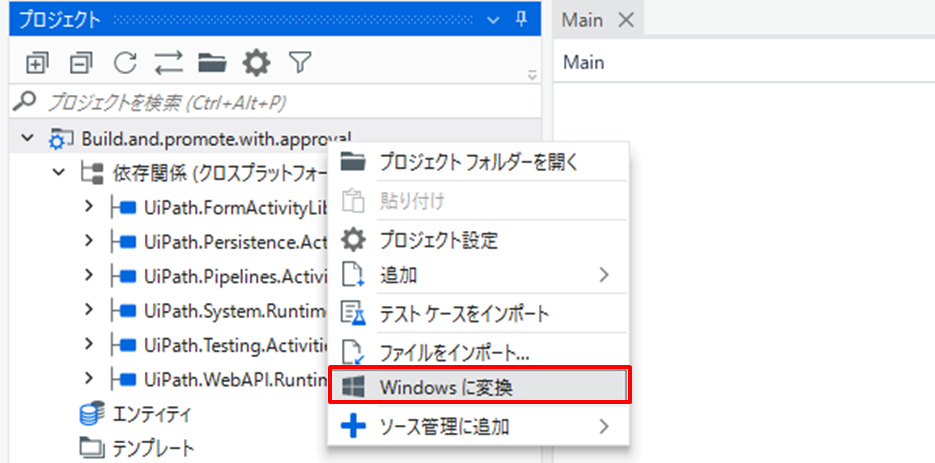This screenshot has width=935, height=463.
Task: Open プロジェクト panel options dropdown arrow
Action: coord(493,20)
